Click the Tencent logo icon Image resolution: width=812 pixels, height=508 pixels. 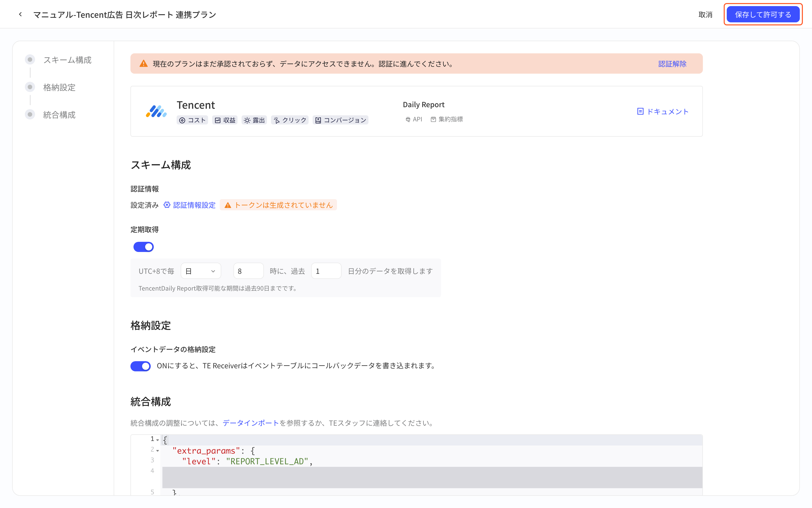coord(156,111)
